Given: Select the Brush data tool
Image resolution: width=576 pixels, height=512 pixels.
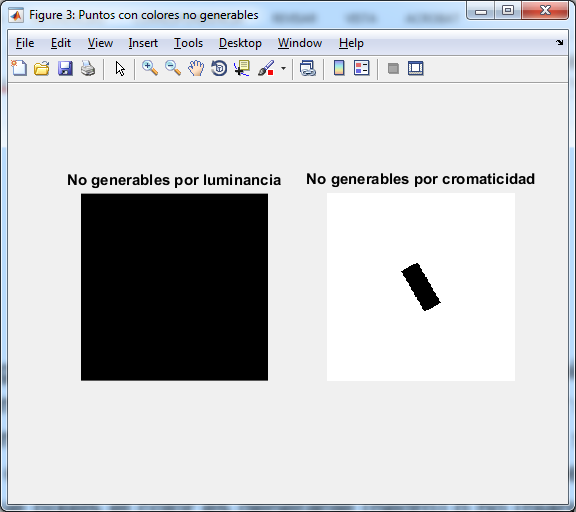Looking at the screenshot, I should click(x=266, y=68).
